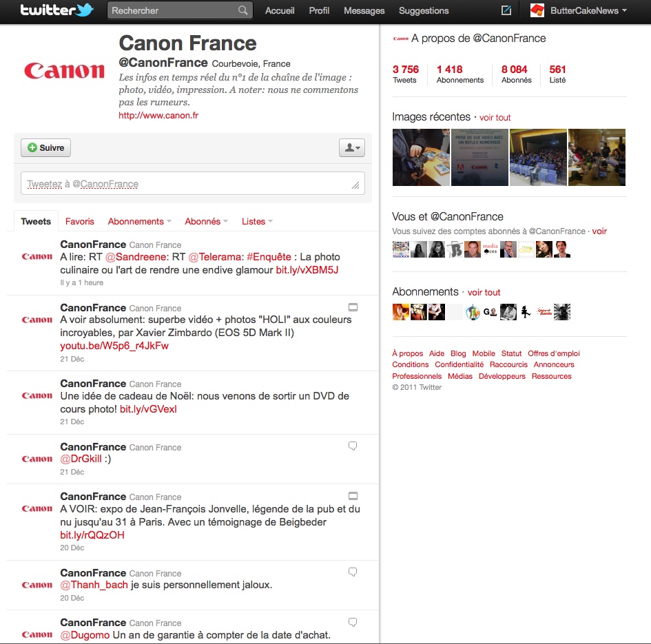The height and width of the screenshot is (644, 651).
Task: Click the person icon next to the Suivre button
Action: coord(351,147)
